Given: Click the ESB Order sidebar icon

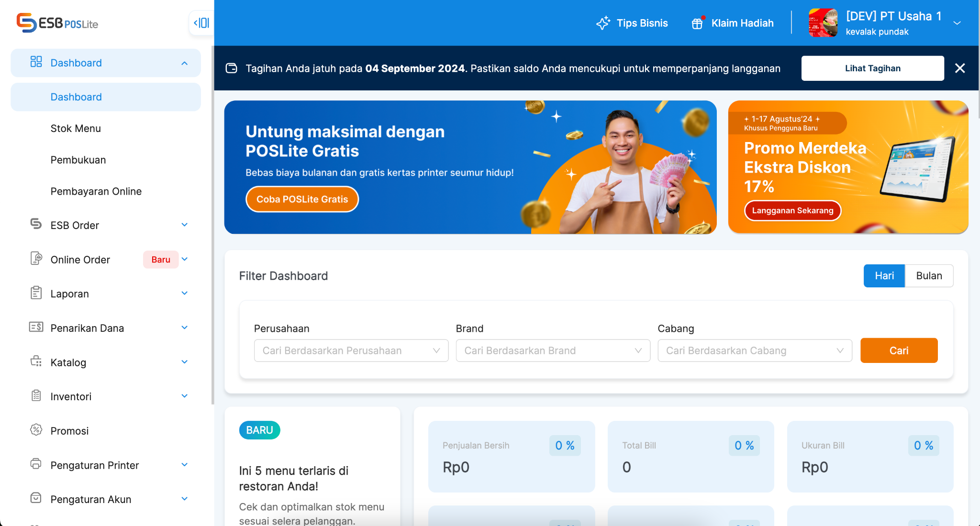Looking at the screenshot, I should (x=36, y=224).
